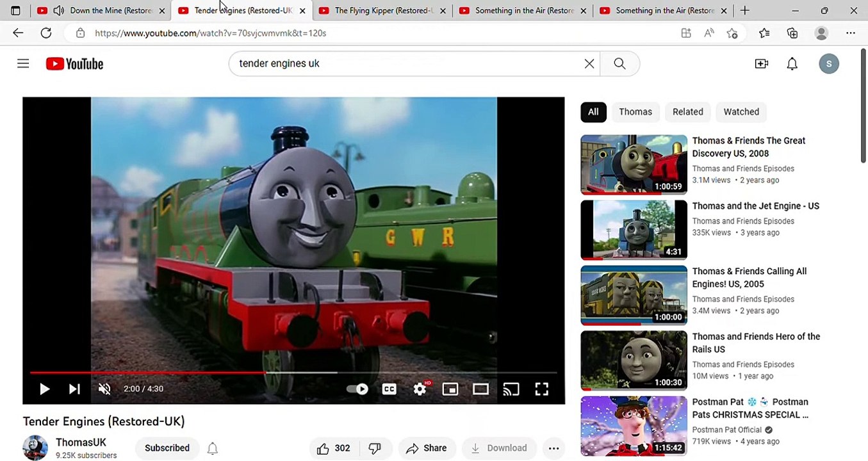Dislike the video
The image size is (868, 461).
coord(375,448)
